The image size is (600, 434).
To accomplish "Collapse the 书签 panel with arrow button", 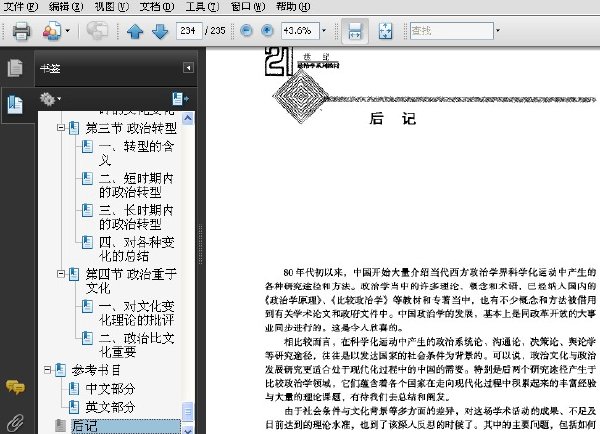I will pyautogui.click(x=188, y=68).
